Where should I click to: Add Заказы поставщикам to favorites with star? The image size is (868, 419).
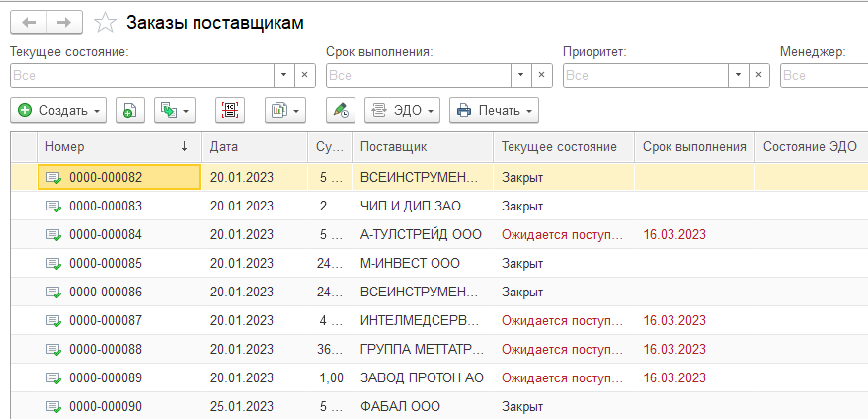coord(106,22)
